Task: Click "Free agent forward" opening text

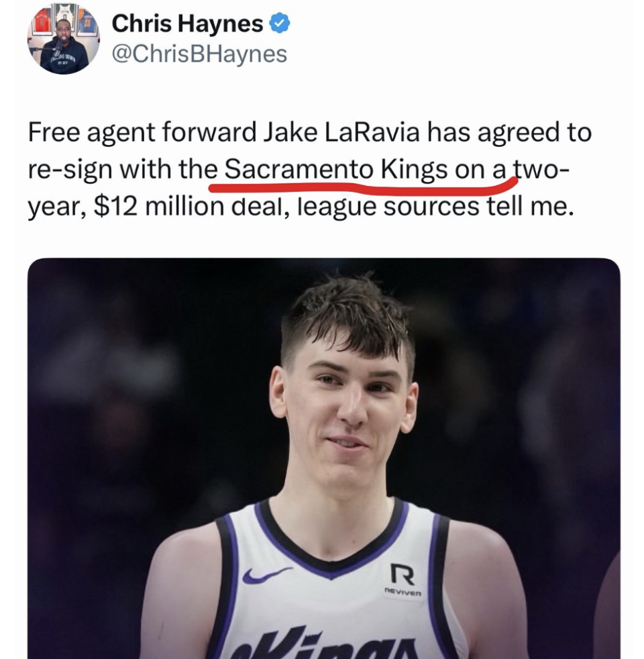Action: (x=142, y=133)
